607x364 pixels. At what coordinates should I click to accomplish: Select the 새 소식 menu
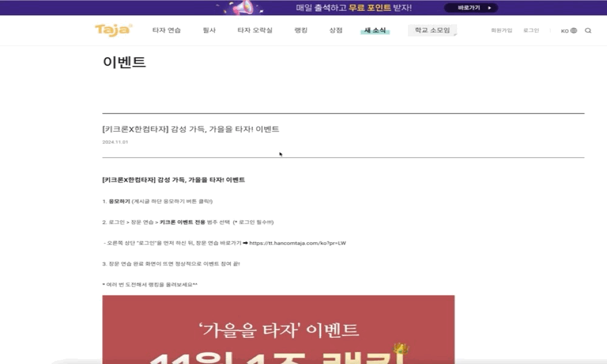coord(375,30)
